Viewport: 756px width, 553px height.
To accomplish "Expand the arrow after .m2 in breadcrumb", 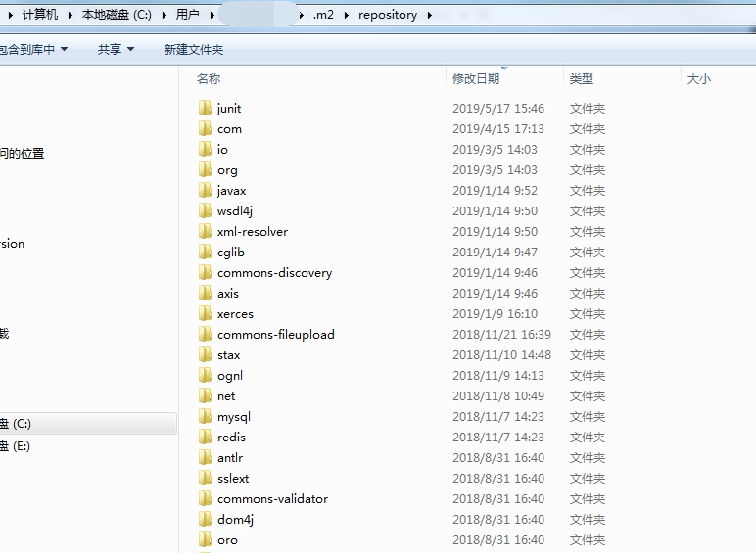I will coord(347,15).
